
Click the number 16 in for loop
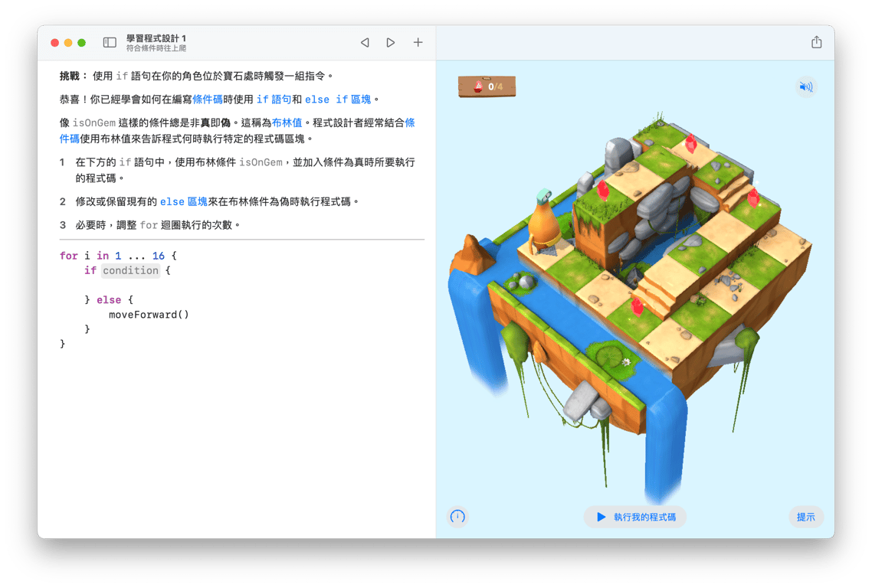[x=159, y=256]
